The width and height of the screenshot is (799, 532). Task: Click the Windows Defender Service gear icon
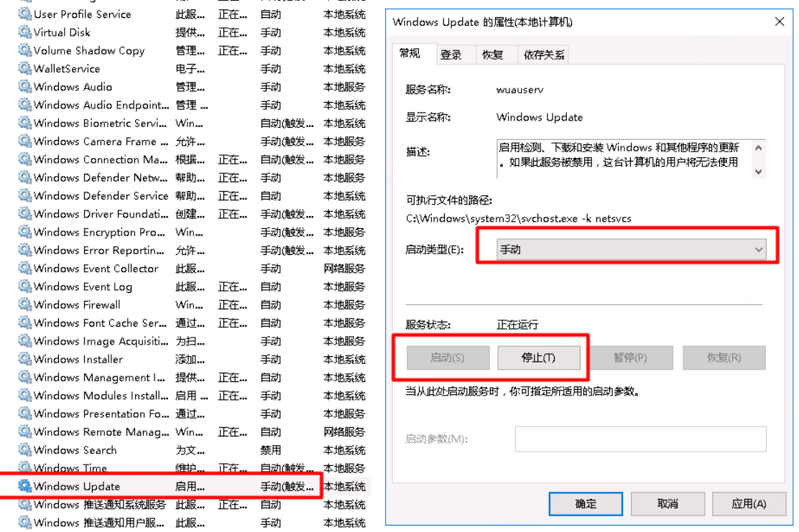pos(24,195)
